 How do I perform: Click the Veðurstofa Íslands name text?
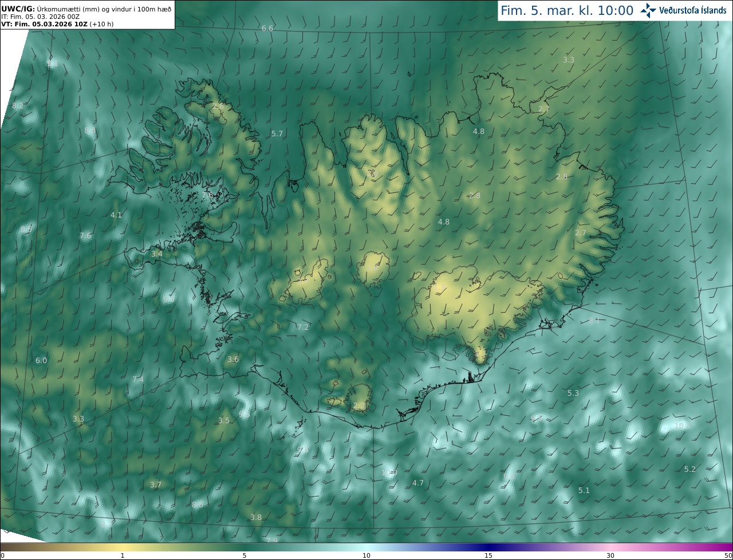point(693,10)
